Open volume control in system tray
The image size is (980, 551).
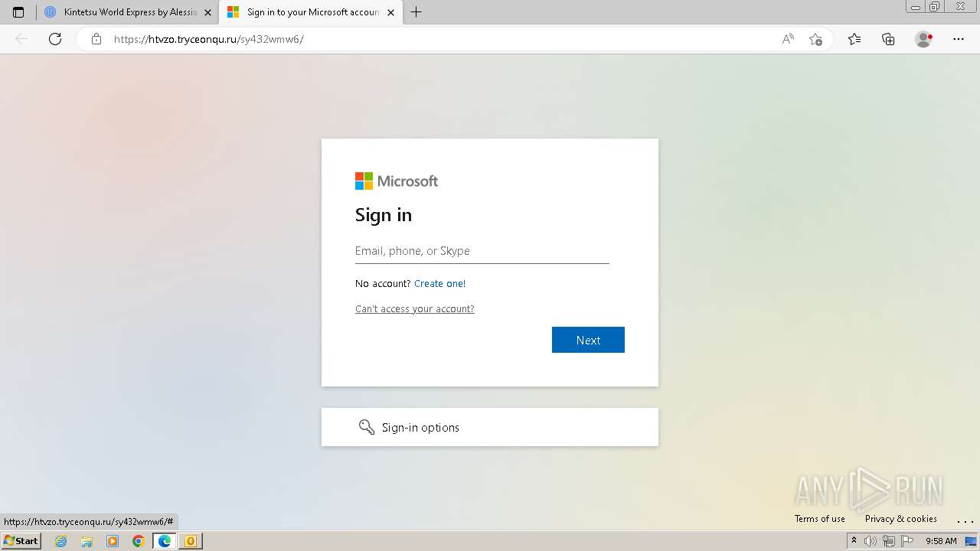871,541
